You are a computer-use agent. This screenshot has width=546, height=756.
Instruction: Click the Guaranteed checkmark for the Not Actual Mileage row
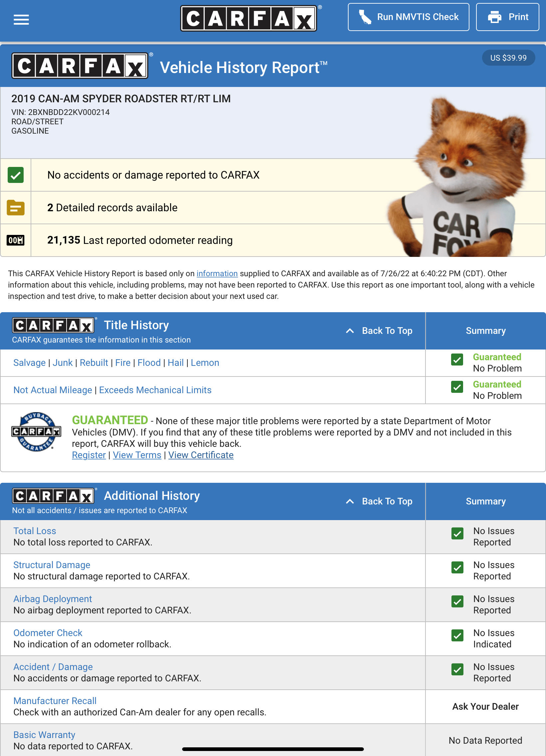pos(457,387)
